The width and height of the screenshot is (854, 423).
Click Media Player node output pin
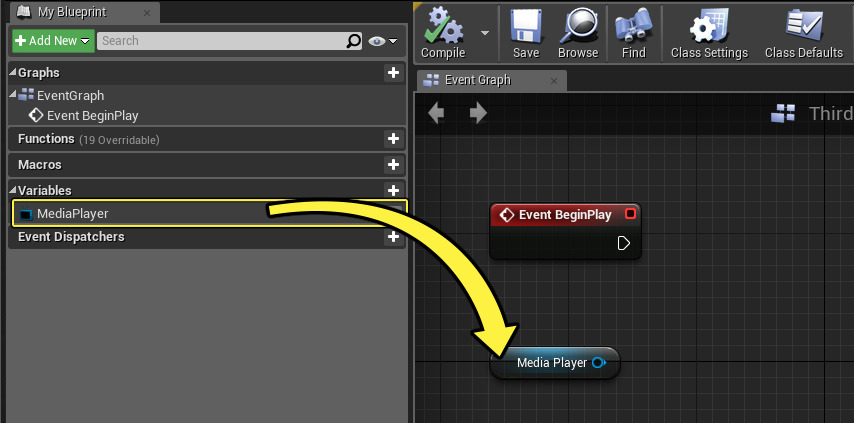599,363
